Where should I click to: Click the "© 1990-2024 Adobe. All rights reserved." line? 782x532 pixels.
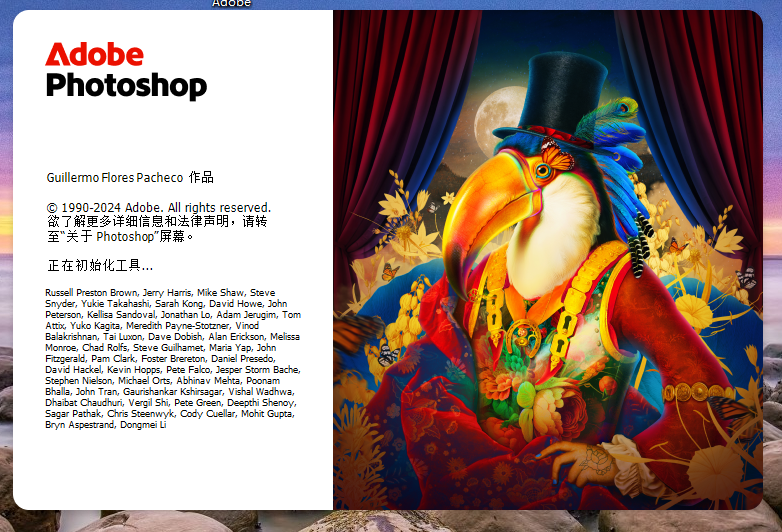[159, 207]
